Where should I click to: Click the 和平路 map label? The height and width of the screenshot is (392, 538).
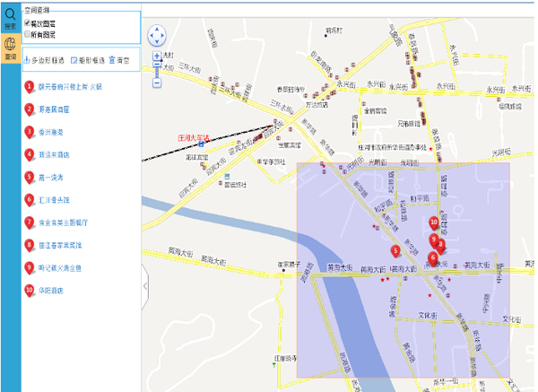pyautogui.click(x=420, y=198)
